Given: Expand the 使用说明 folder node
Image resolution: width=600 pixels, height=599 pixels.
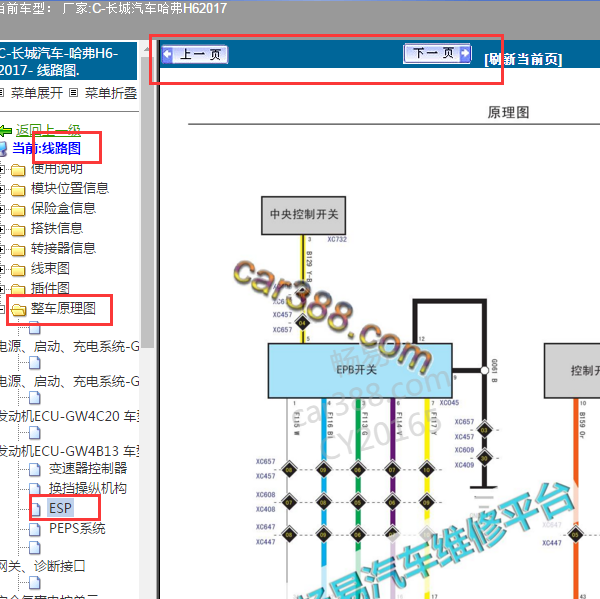Looking at the screenshot, I should coord(2,169).
